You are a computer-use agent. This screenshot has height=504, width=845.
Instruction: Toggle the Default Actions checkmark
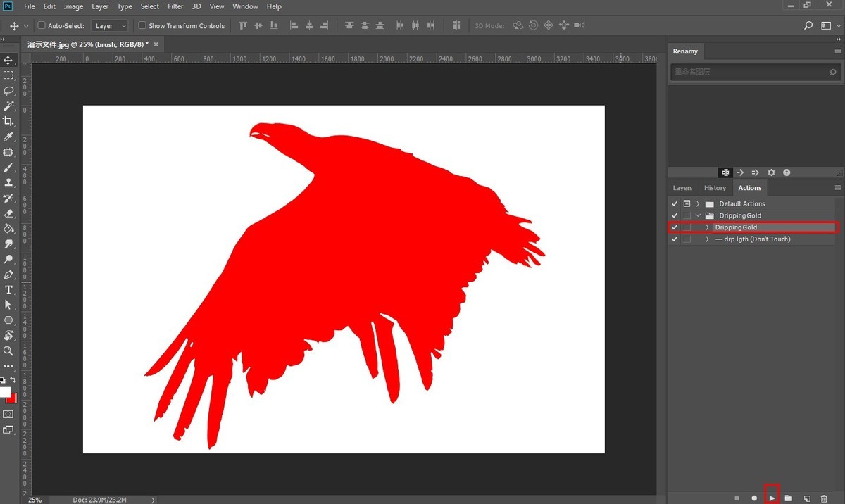(x=675, y=204)
